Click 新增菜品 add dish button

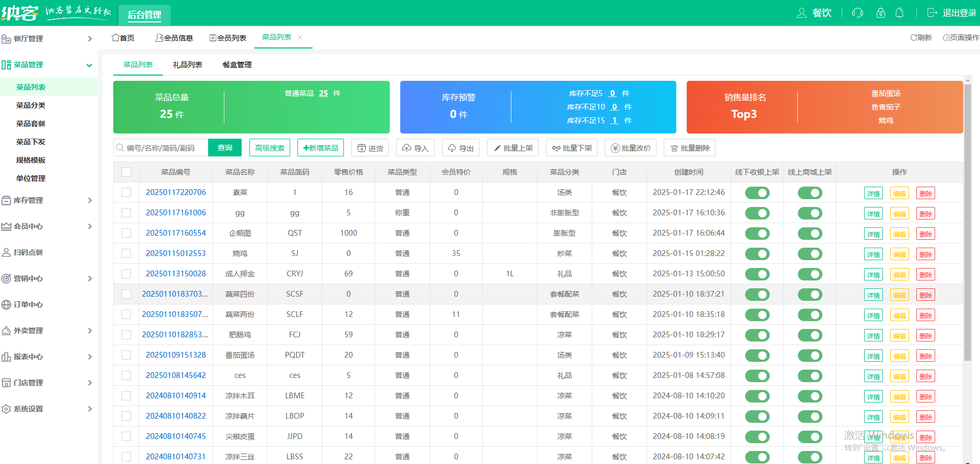click(x=320, y=148)
